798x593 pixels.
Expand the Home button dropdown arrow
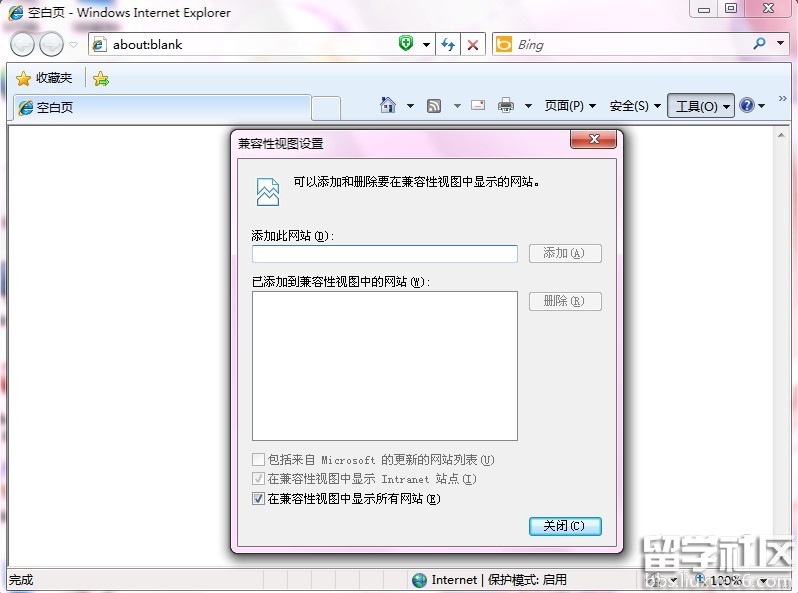click(410, 106)
